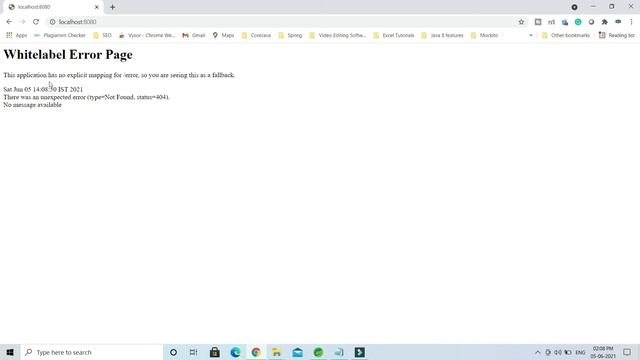Image resolution: width=640 pixels, height=360 pixels.
Task: Click the Grammarly green extension icon
Action: (x=578, y=22)
